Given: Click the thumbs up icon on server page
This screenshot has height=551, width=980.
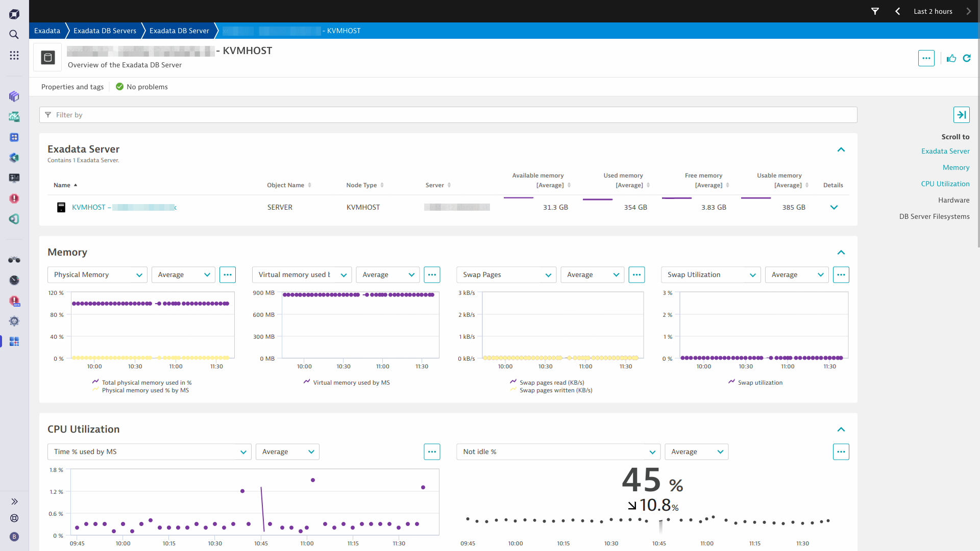Looking at the screenshot, I should 952,57.
